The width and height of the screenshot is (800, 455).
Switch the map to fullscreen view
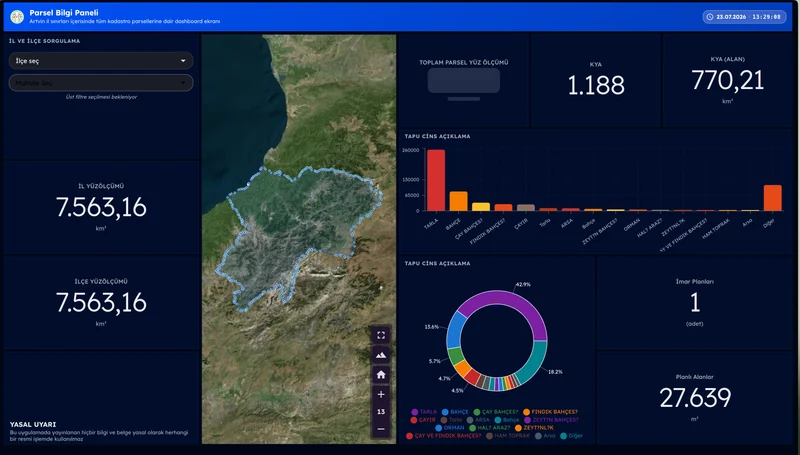pyautogui.click(x=381, y=335)
